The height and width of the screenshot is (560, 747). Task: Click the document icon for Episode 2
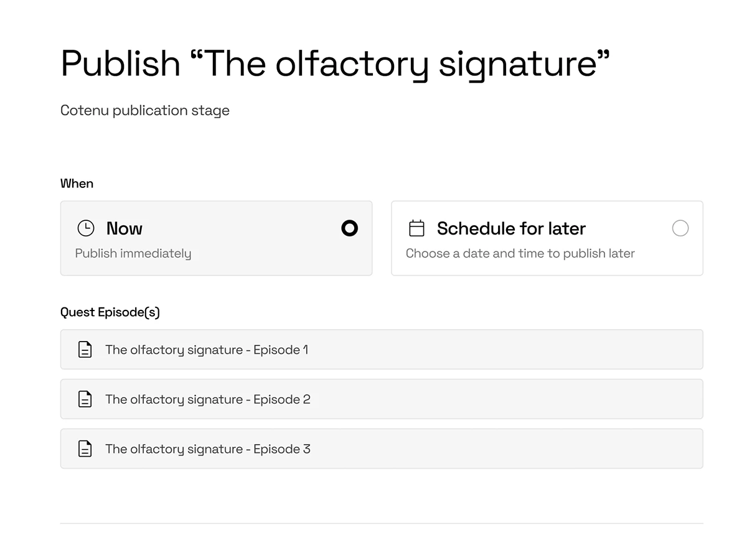click(85, 399)
